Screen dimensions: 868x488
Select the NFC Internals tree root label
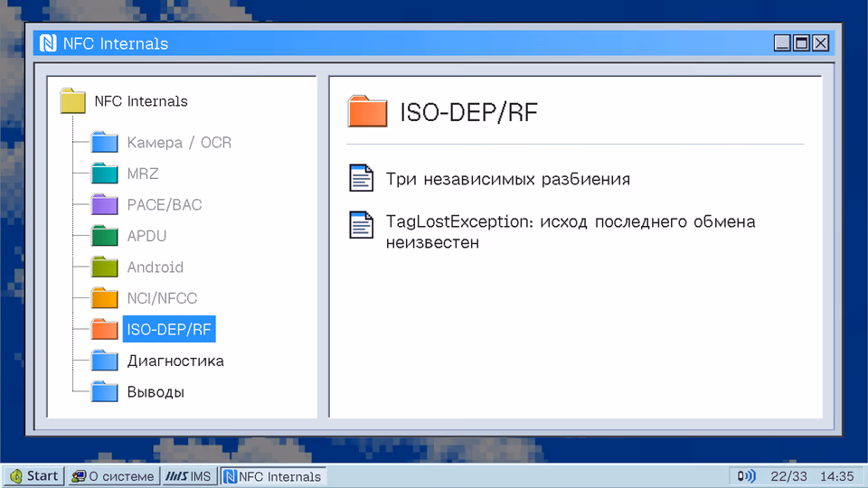141,101
